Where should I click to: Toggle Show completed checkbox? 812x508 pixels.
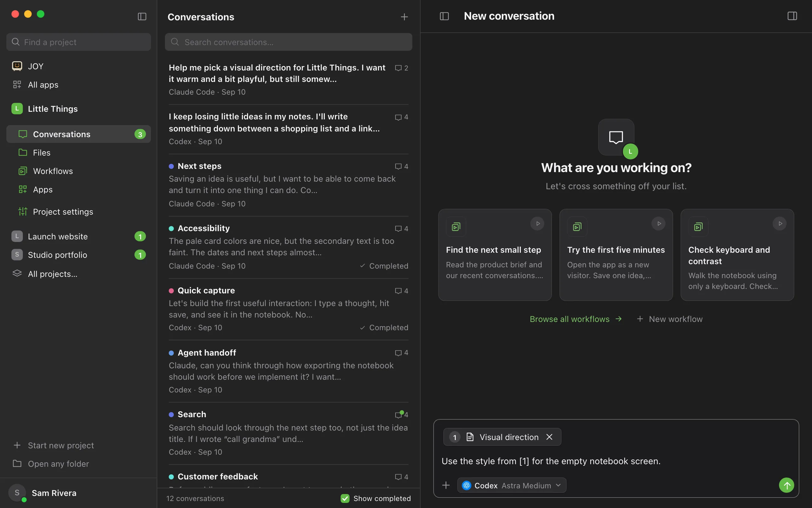(345, 498)
